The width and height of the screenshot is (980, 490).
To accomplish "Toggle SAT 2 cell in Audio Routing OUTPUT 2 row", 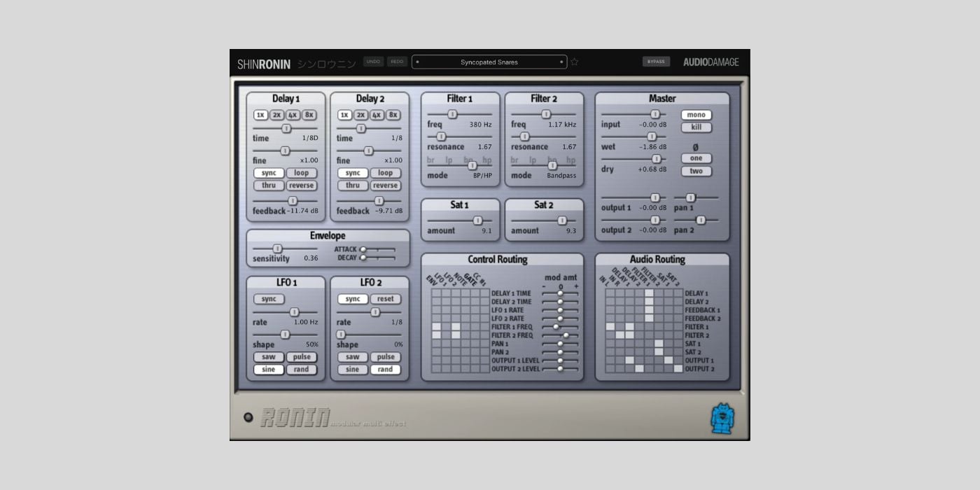I will click(x=678, y=369).
